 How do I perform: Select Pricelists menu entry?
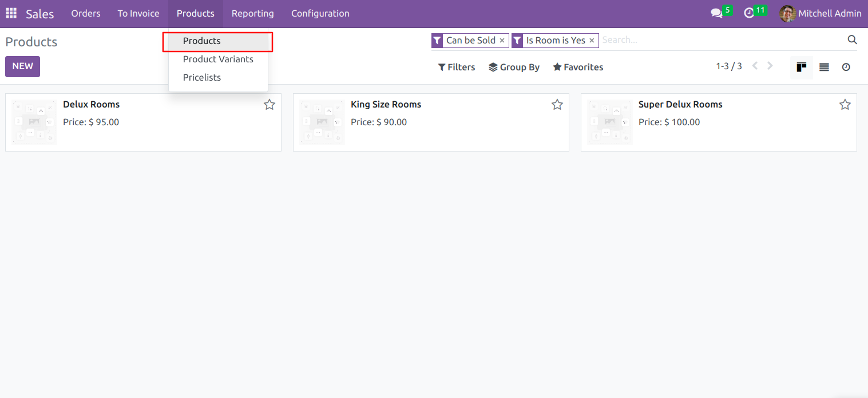tap(218, 77)
